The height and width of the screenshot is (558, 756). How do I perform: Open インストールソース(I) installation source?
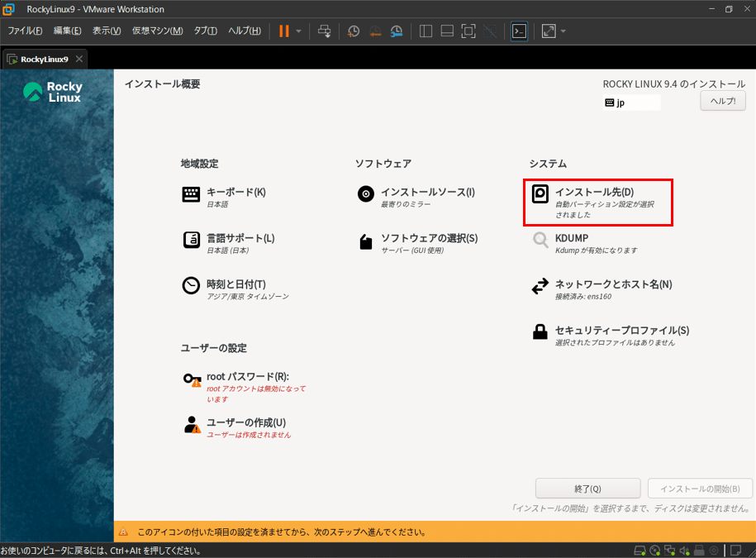pyautogui.click(x=416, y=197)
